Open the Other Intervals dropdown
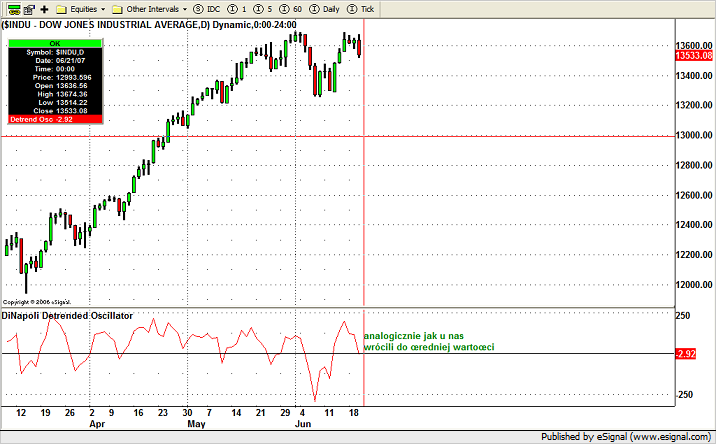The width and height of the screenshot is (716, 444). 150,9
